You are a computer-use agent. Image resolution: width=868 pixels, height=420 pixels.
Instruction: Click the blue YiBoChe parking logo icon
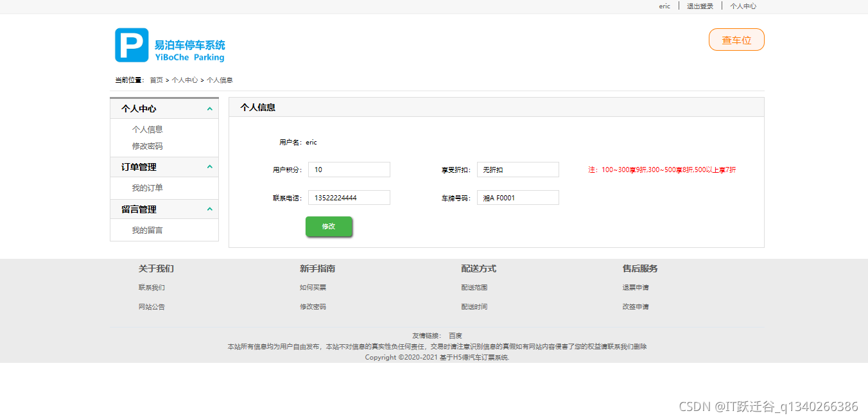pyautogui.click(x=130, y=45)
